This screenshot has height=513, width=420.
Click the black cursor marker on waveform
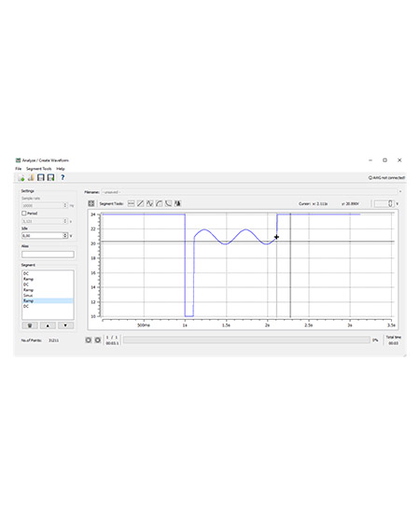point(276,237)
